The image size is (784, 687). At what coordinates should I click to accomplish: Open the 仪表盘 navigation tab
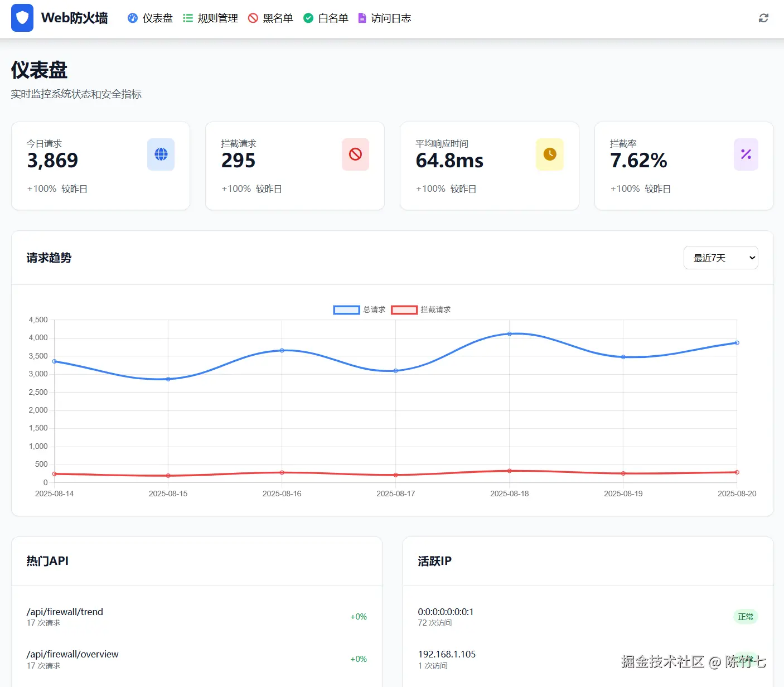pos(150,18)
